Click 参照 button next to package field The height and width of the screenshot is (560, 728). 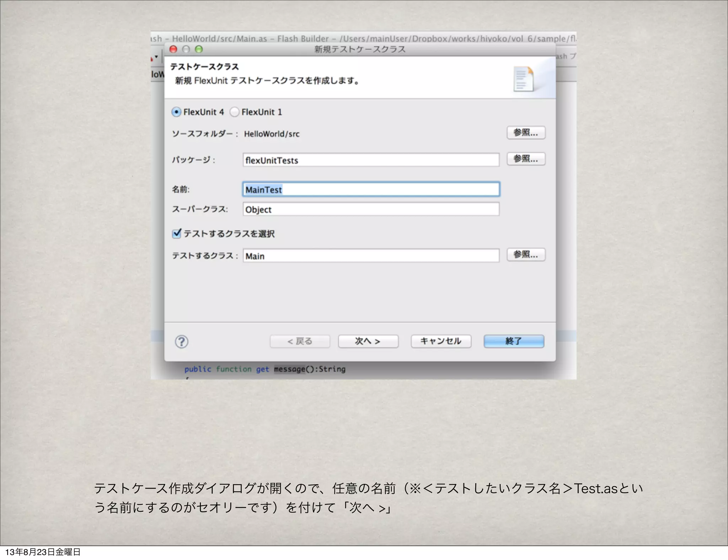(526, 159)
